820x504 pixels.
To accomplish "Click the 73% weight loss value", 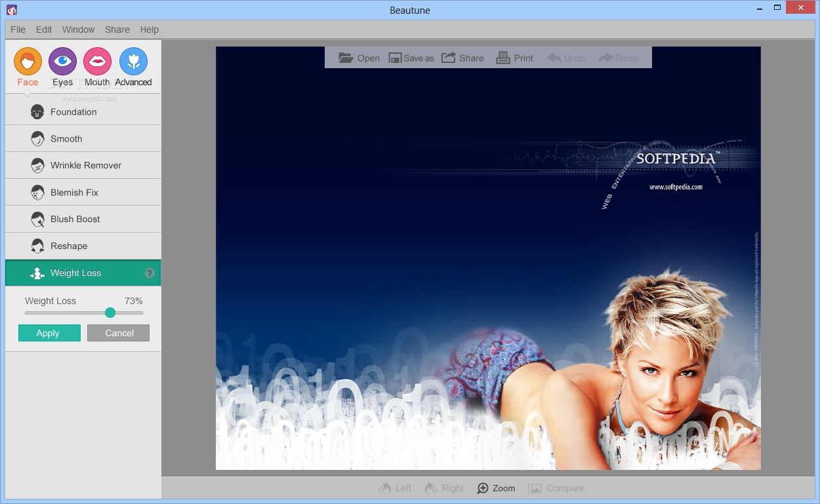I will pyautogui.click(x=134, y=301).
